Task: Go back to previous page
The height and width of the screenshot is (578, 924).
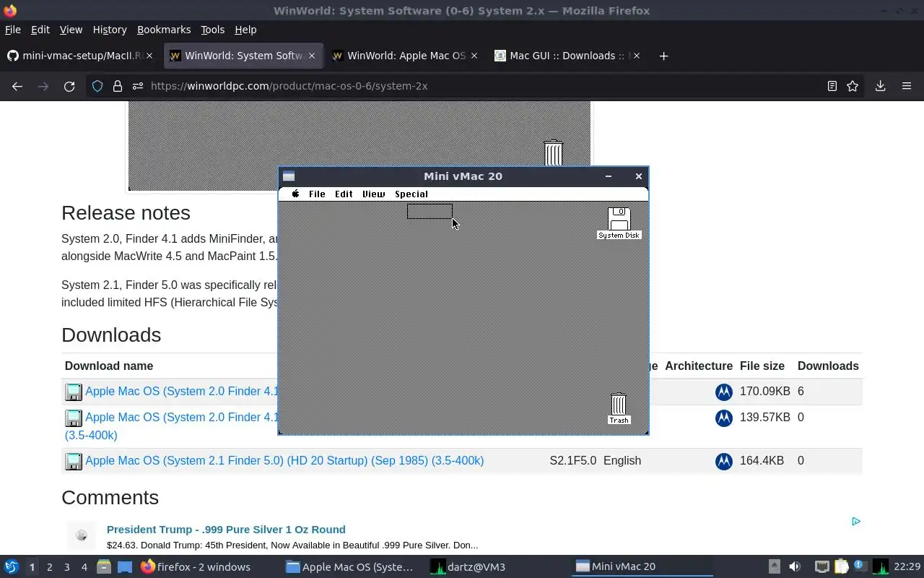Action: click(x=17, y=86)
